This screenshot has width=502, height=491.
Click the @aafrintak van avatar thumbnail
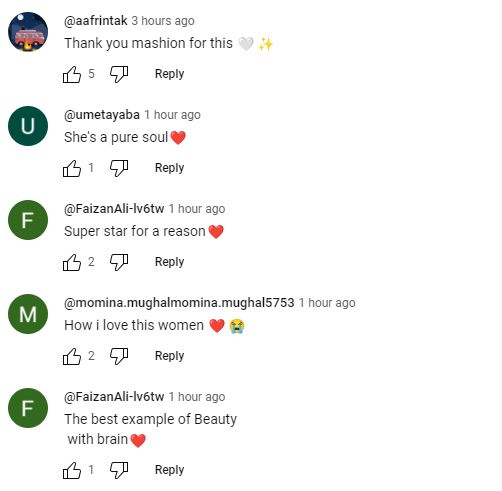pyautogui.click(x=28, y=32)
